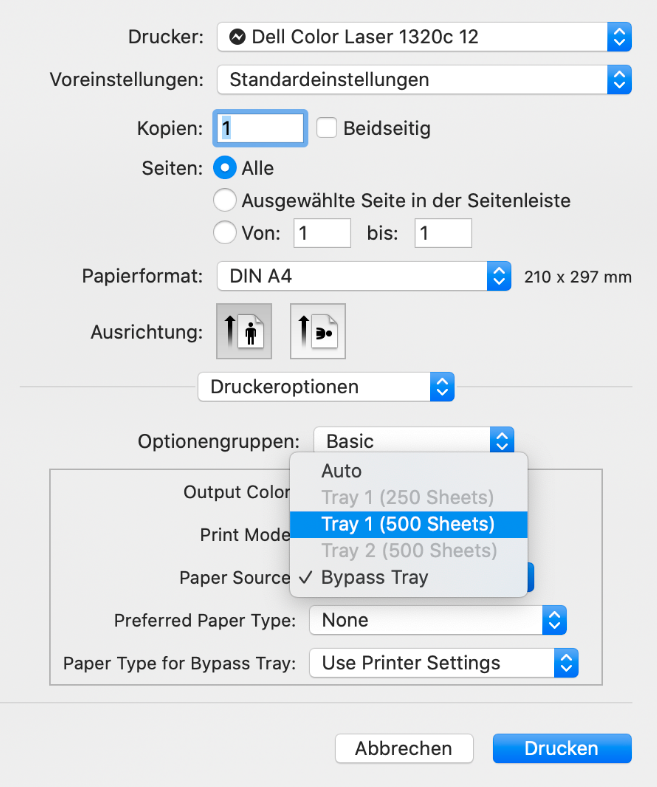Select the Alle pages radio button
This screenshot has height=787, width=657.
(224, 168)
